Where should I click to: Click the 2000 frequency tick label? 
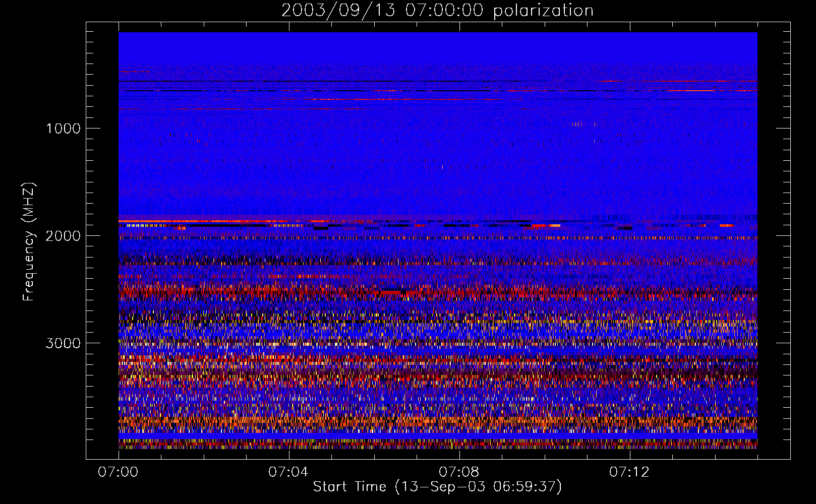tap(63, 235)
